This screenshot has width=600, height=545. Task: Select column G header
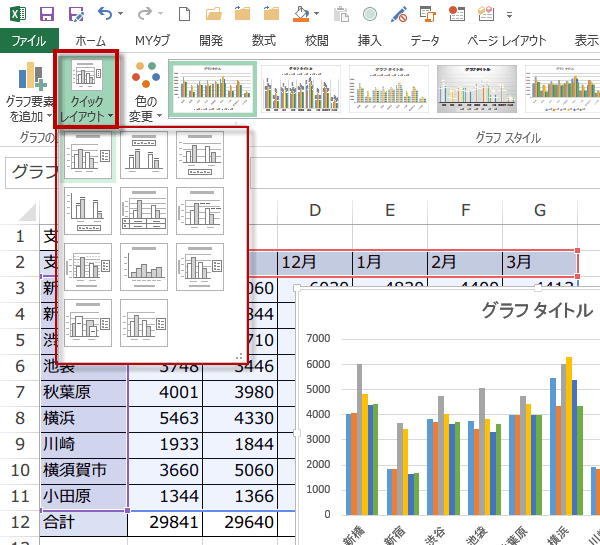540,210
